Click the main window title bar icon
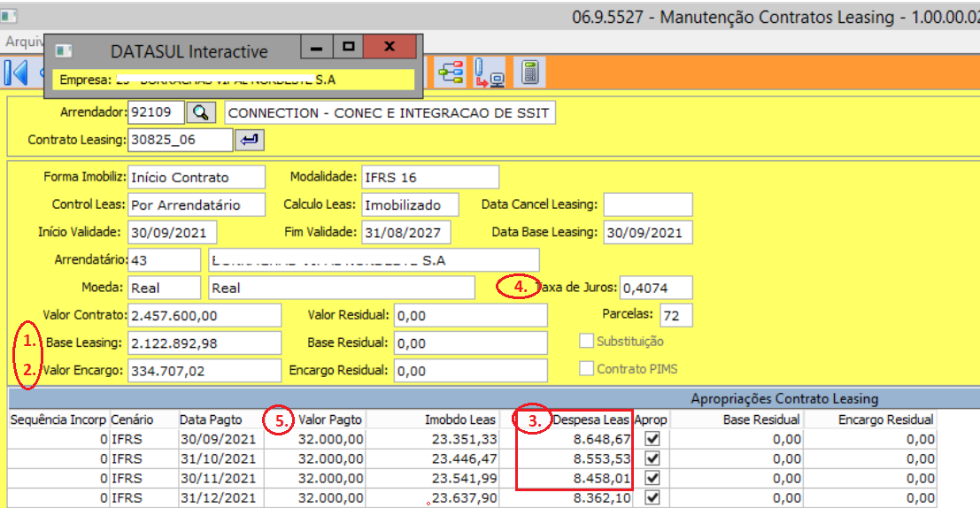980x508 pixels. 9,16
